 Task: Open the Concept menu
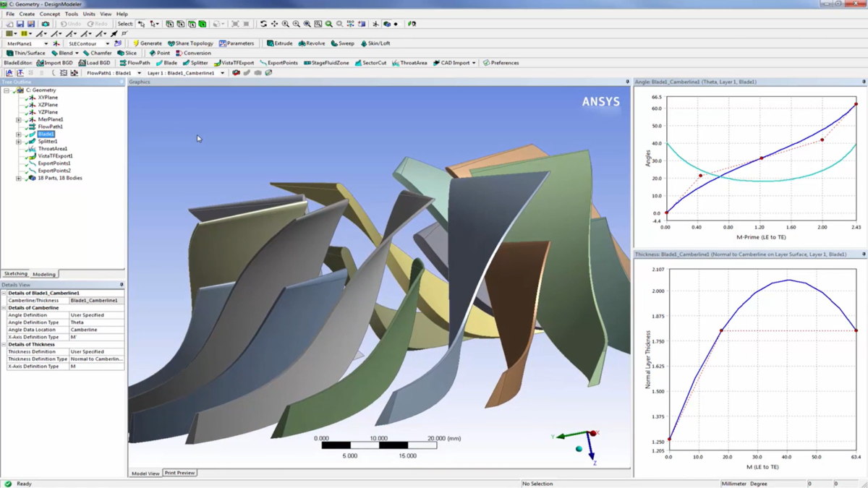coord(50,14)
